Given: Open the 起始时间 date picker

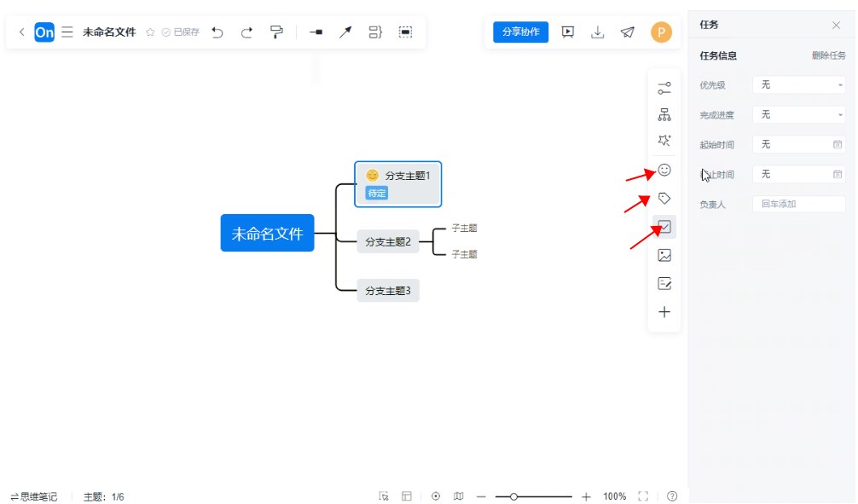Looking at the screenshot, I should click(x=798, y=144).
